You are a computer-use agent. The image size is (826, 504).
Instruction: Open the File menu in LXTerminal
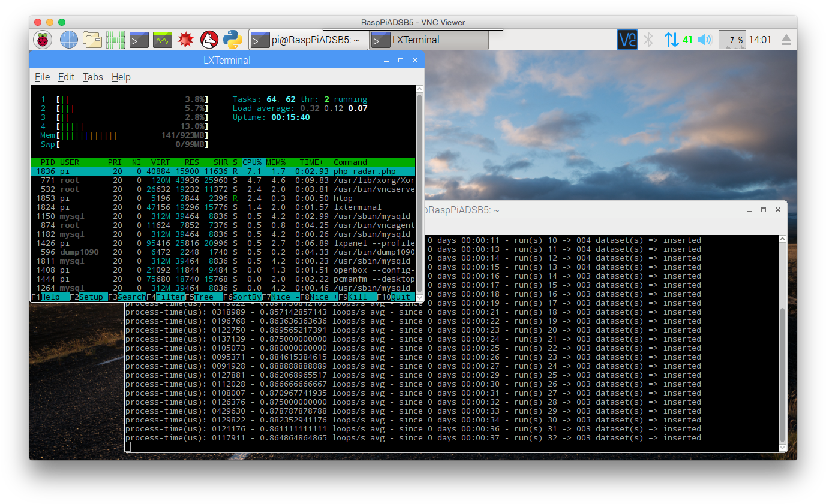tap(42, 77)
